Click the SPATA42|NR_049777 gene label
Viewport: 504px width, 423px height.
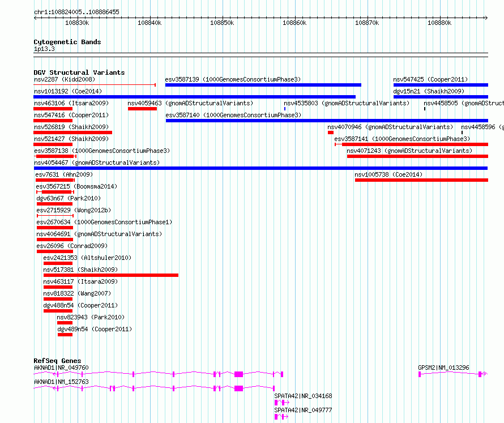[x=303, y=410]
